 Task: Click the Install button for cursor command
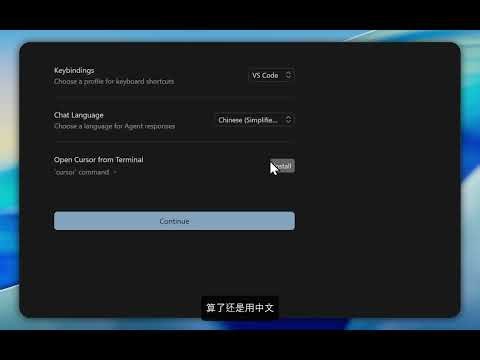pyautogui.click(x=283, y=166)
